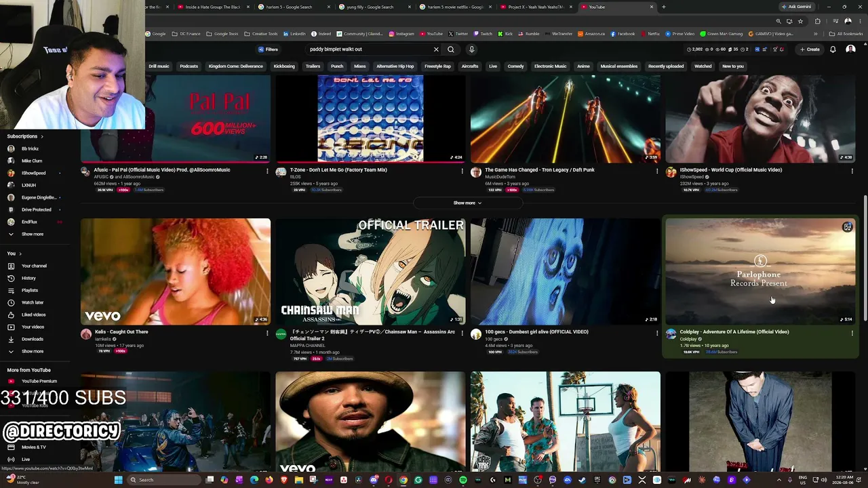Select the Recently uploaded chip
The width and height of the screenshot is (868, 488).
666,66
